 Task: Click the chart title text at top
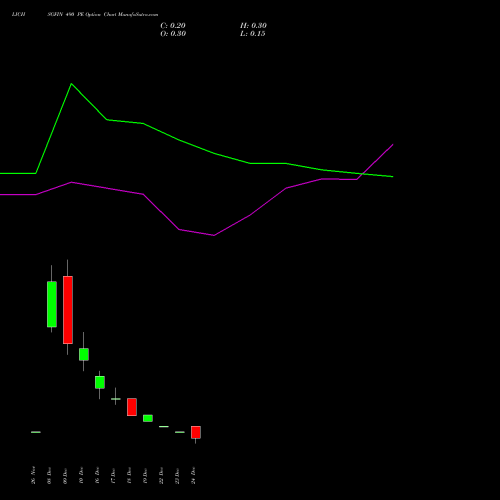(x=85, y=14)
